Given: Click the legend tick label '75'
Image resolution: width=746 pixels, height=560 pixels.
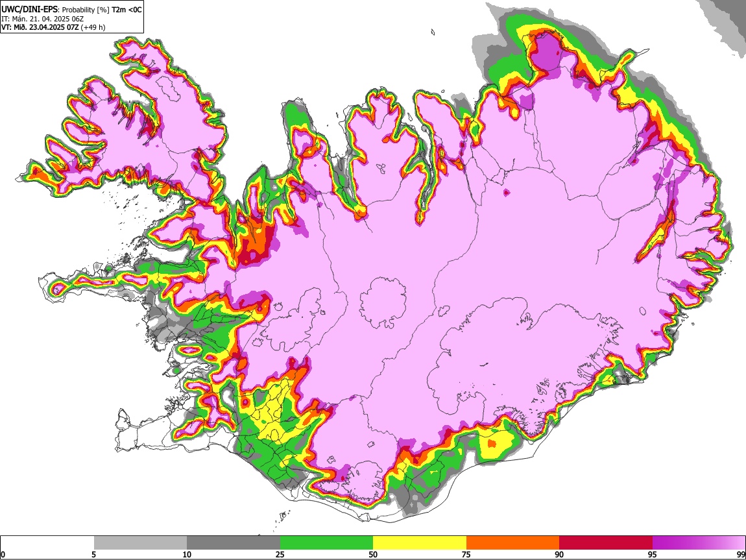Looking at the screenshot, I should click(466, 555).
